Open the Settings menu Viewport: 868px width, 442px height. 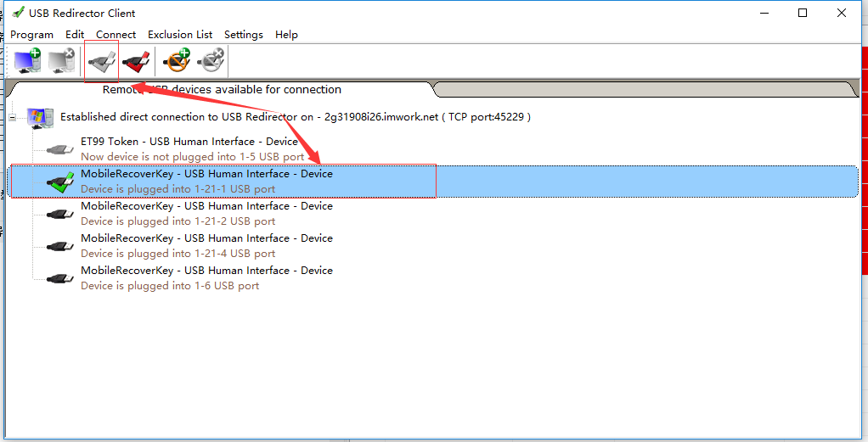244,34
